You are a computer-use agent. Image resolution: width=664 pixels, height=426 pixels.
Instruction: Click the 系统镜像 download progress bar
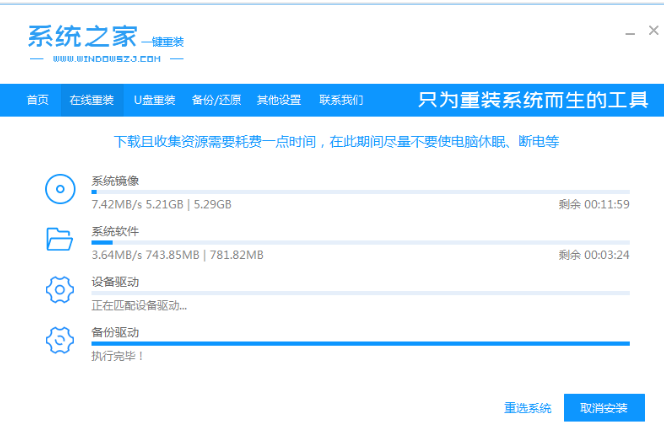click(360, 191)
